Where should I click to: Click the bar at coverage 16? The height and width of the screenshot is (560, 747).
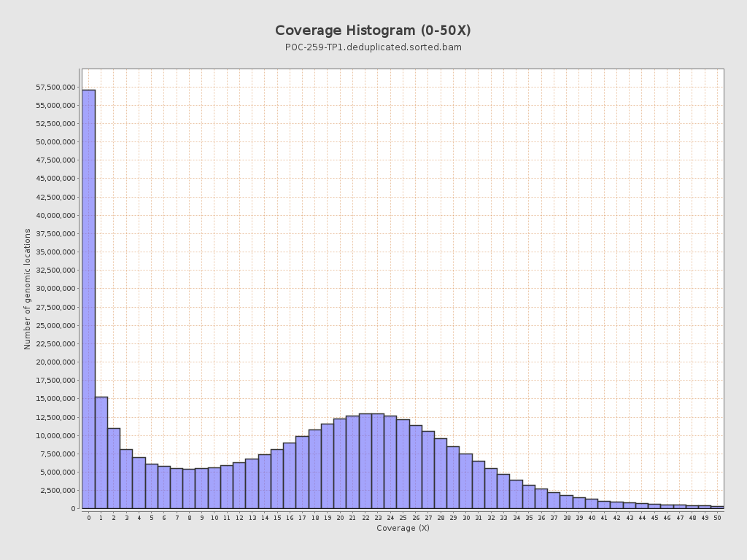pos(290,475)
